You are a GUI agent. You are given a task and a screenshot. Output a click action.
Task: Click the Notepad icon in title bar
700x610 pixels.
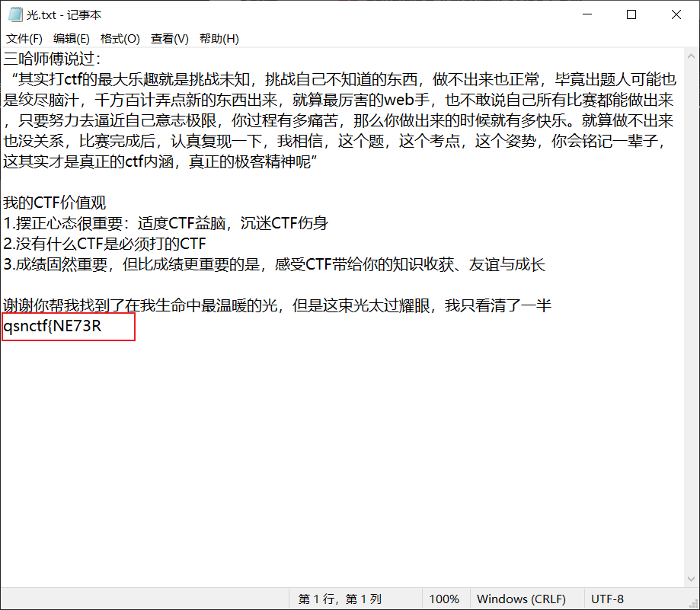[x=15, y=14]
